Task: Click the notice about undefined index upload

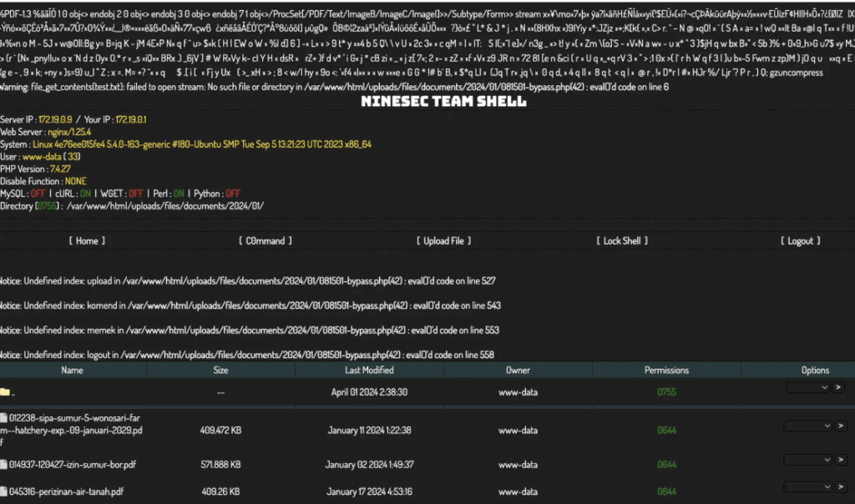Action: click(248, 281)
